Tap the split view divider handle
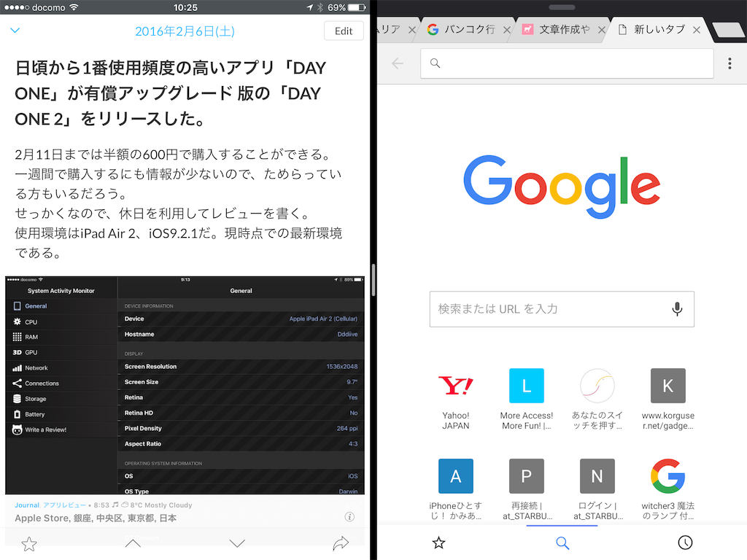Viewport: 747px width, 560px height. pos(373,280)
